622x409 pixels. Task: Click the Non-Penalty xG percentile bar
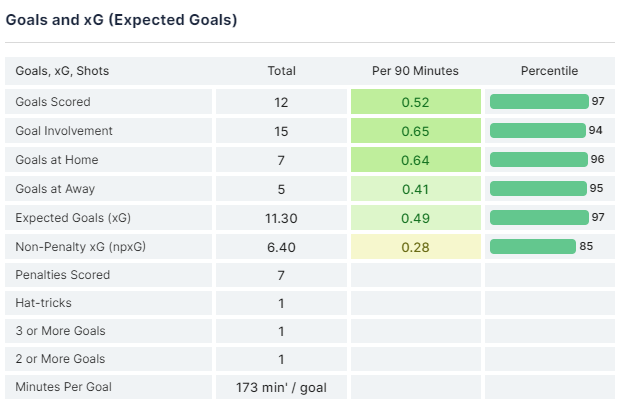tap(532, 246)
